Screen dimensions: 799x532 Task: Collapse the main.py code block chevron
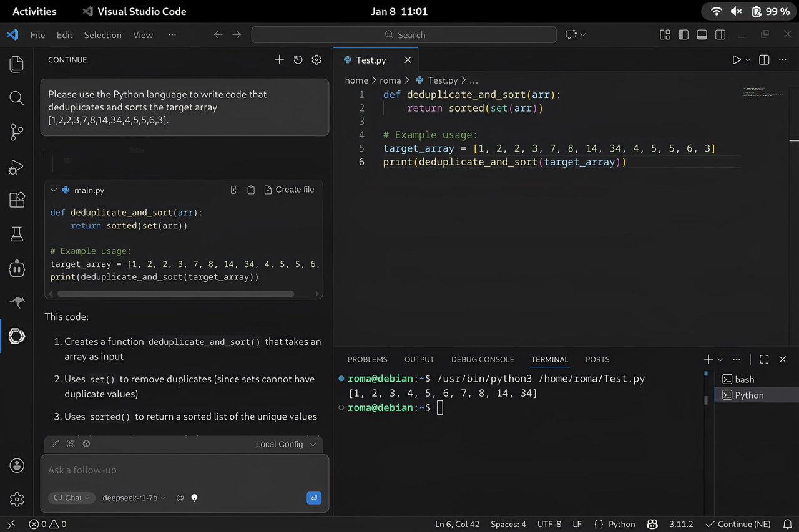coord(54,190)
